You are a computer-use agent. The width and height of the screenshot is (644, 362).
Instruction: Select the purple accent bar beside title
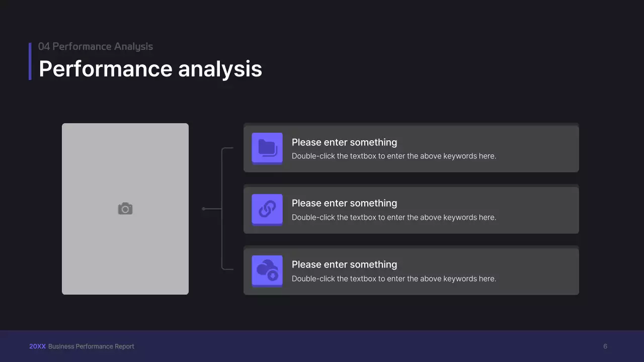pos(30,61)
